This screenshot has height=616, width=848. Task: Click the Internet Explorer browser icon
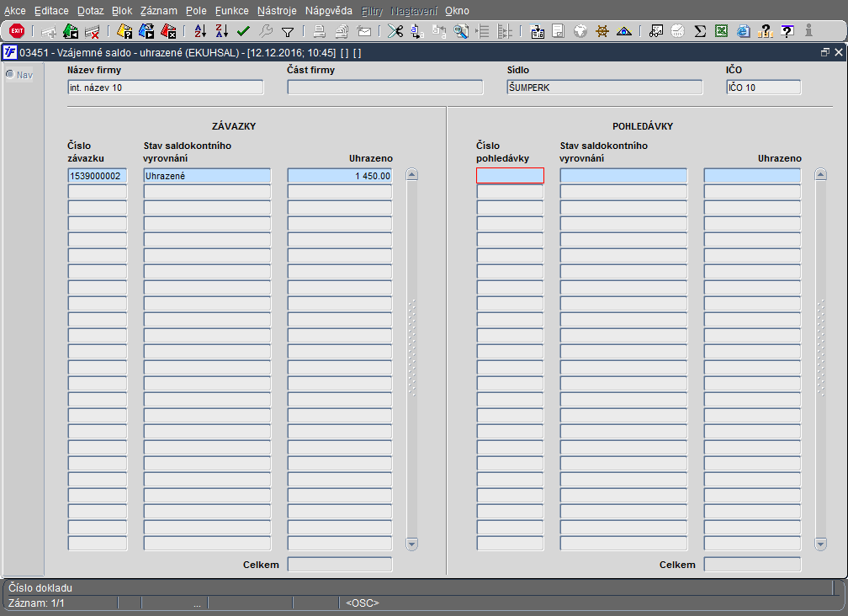coord(744,31)
